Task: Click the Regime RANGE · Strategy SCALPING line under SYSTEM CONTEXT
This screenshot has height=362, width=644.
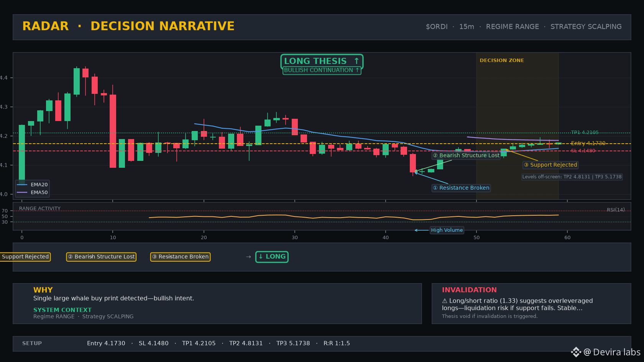Action: tap(84, 316)
